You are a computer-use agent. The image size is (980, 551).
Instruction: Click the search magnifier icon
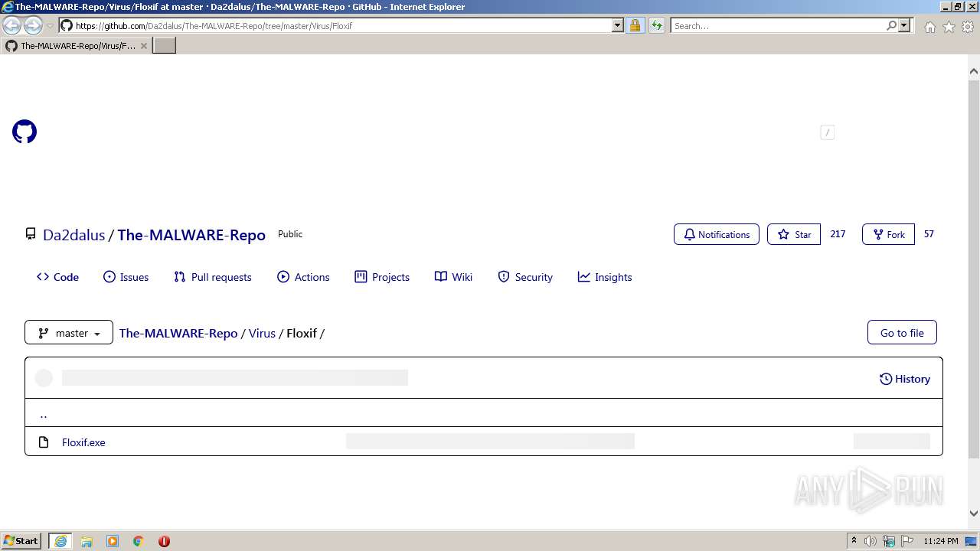[x=891, y=25]
